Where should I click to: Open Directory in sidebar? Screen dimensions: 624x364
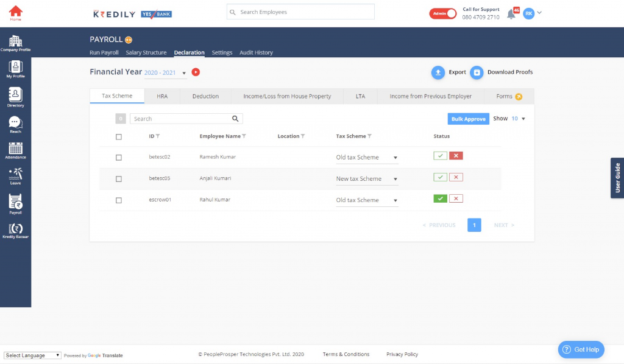(15, 97)
